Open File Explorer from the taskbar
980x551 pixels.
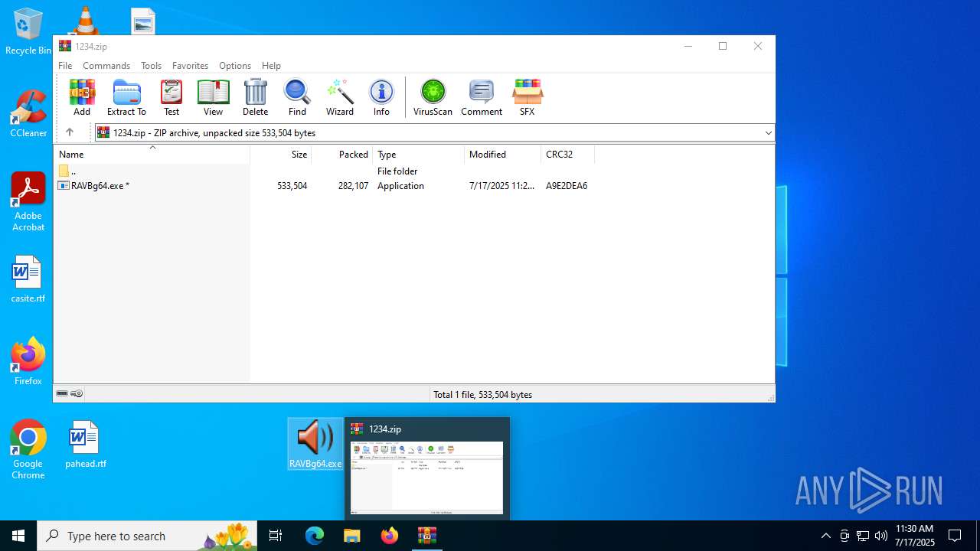(x=352, y=536)
